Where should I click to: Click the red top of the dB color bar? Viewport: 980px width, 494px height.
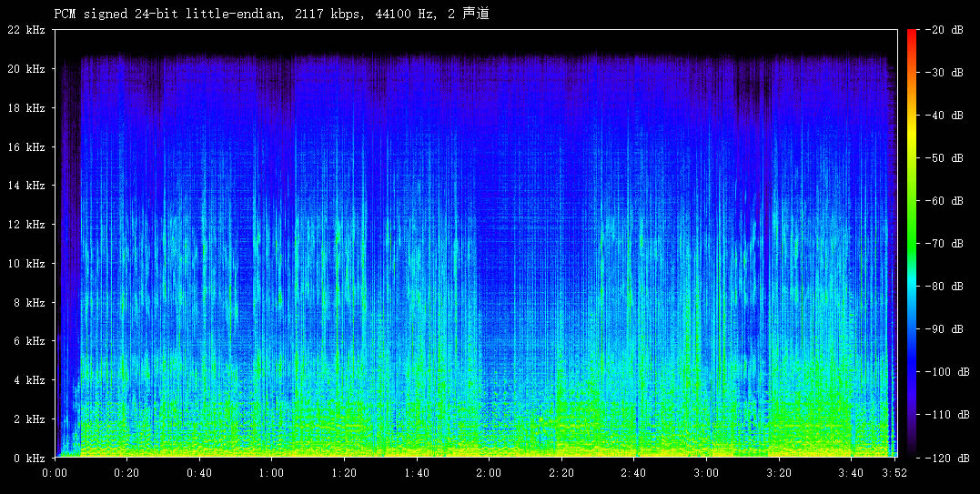pyautogui.click(x=912, y=36)
